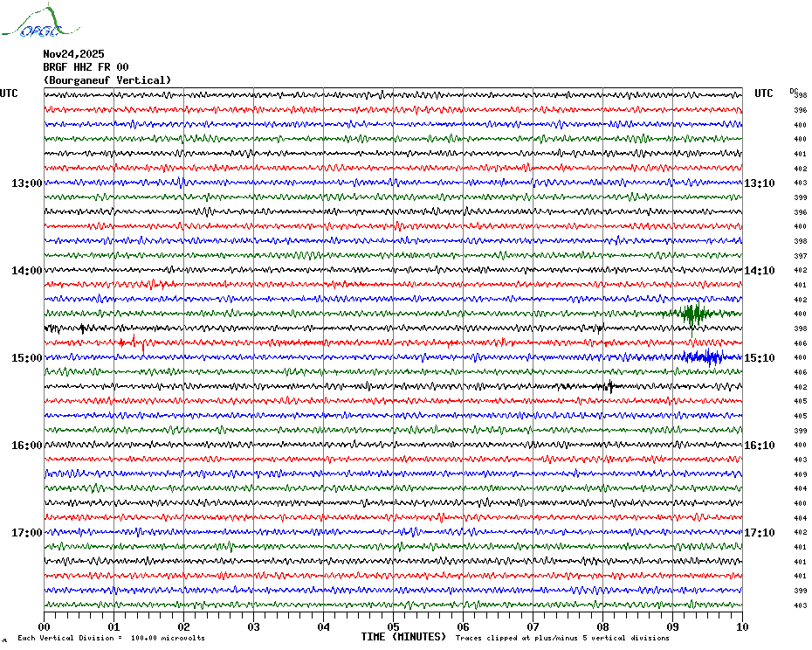Click the 17:10 label on right side
The image size is (812, 650).
click(x=758, y=533)
